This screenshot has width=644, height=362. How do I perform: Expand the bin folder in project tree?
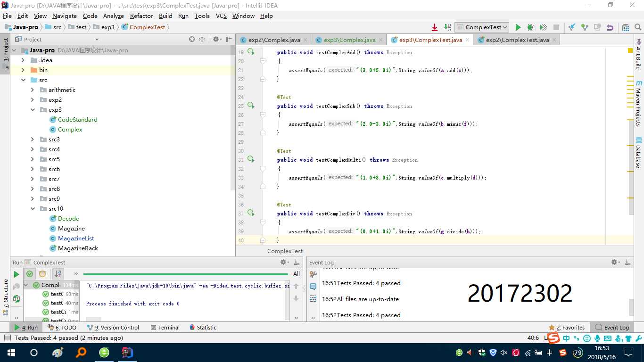pyautogui.click(x=23, y=70)
